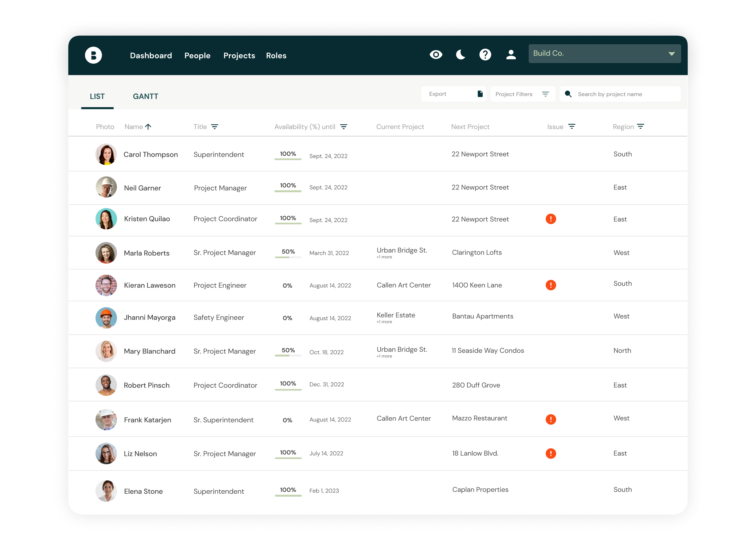Toggle dark mode moon icon

460,55
